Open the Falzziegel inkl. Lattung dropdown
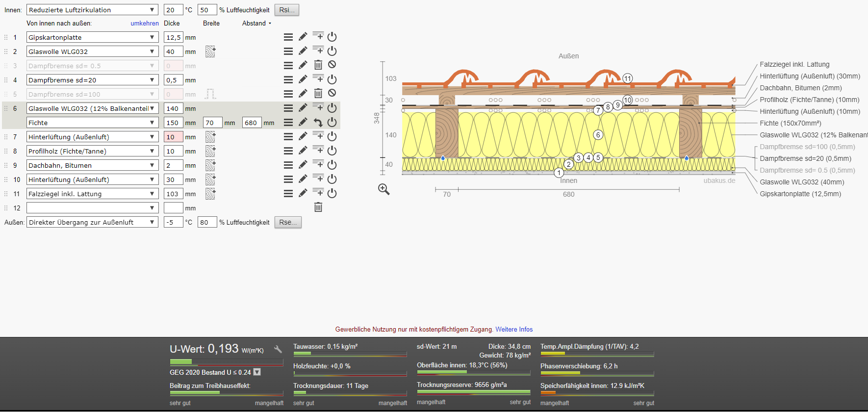This screenshot has height=412, width=868. 92,194
